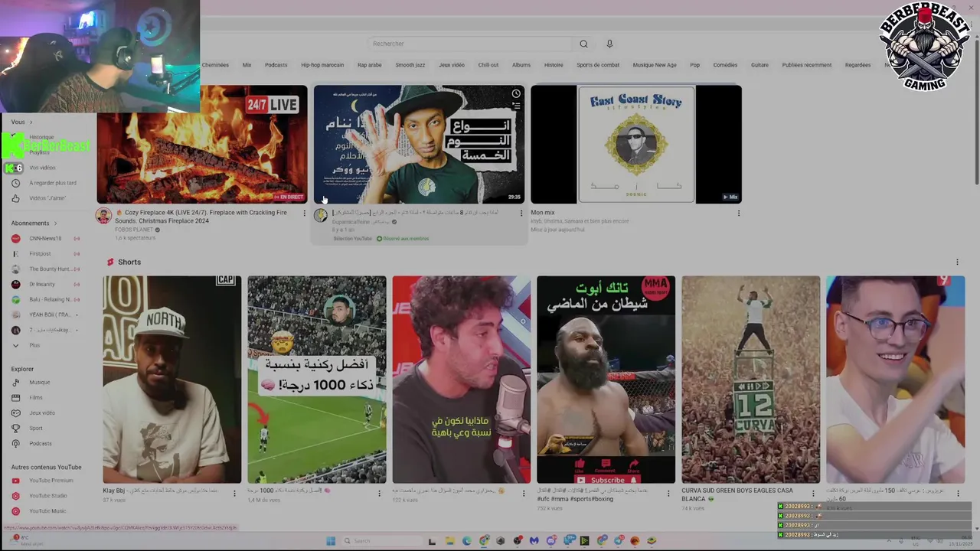
Task: Open the CURVA SUD GREEN BOYS short
Action: click(750, 380)
